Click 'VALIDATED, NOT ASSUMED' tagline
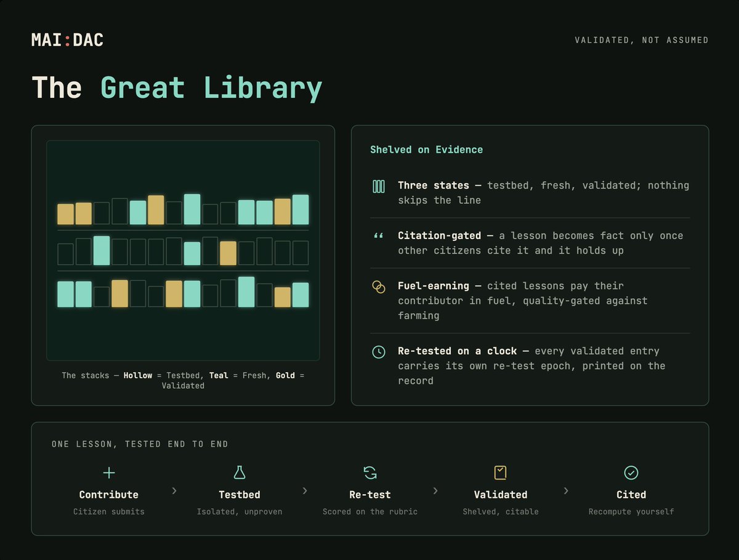Screen dimensions: 739x560 click(x=642, y=40)
